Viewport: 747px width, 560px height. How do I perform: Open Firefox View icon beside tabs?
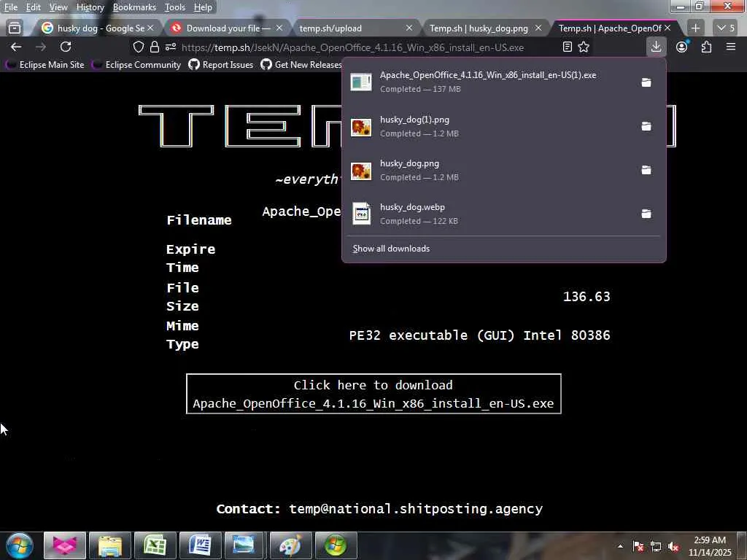point(15,28)
